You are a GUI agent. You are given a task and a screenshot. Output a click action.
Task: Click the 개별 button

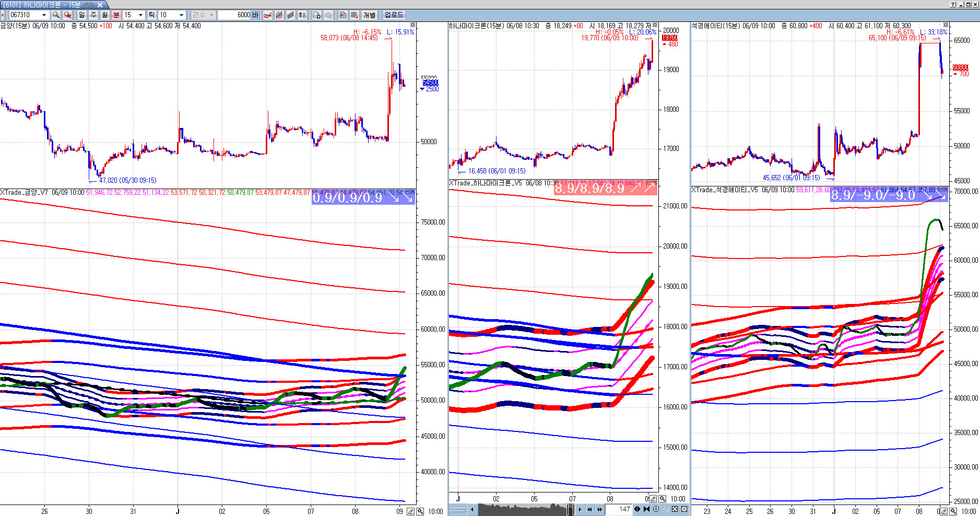tap(370, 15)
